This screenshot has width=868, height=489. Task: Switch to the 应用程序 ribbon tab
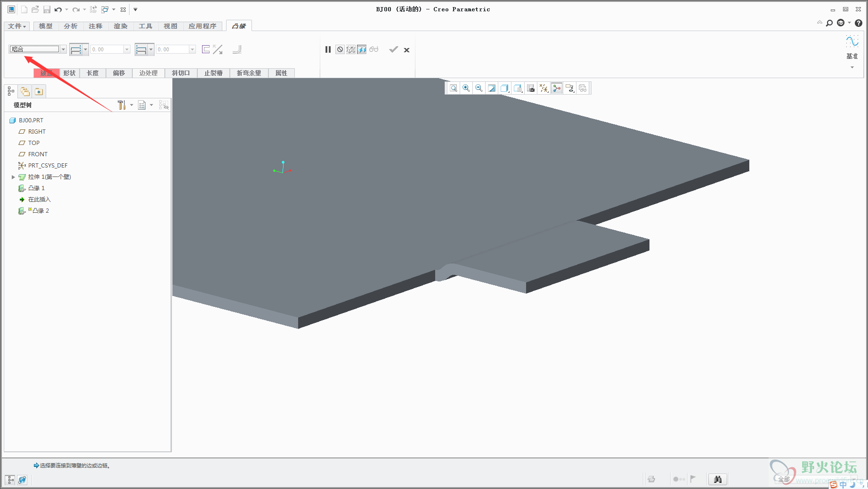point(203,26)
